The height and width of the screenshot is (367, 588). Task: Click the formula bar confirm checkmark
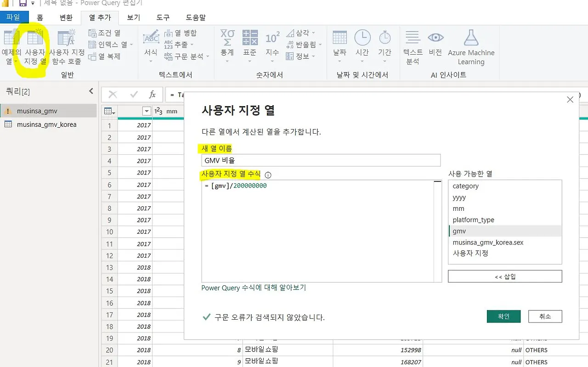click(x=134, y=95)
